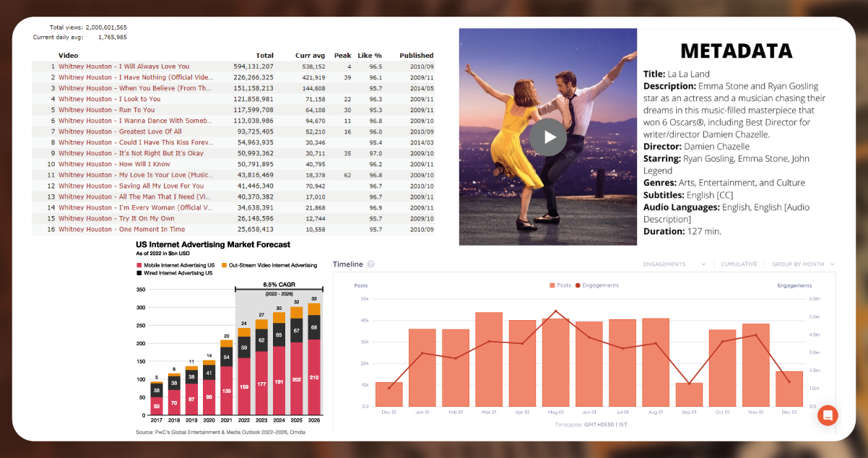Click the 6.5% CAGR label
The height and width of the screenshot is (458, 868).
(x=279, y=285)
